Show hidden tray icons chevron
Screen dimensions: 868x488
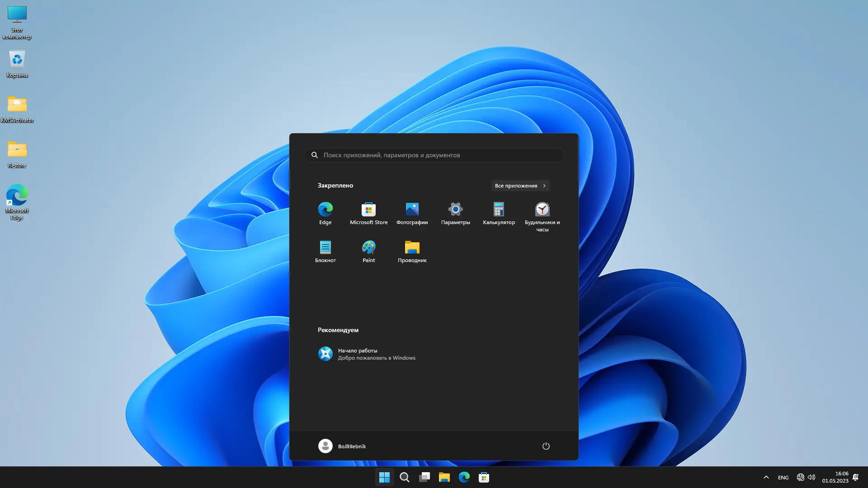coord(766,477)
